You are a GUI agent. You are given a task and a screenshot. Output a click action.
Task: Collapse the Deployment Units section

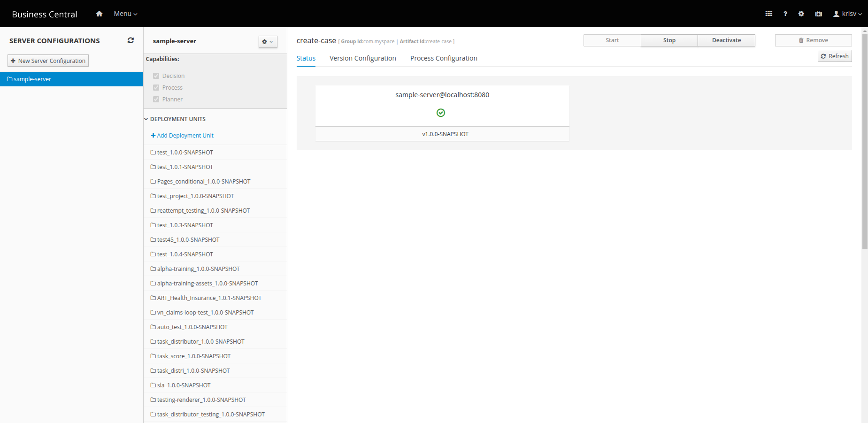pos(146,119)
